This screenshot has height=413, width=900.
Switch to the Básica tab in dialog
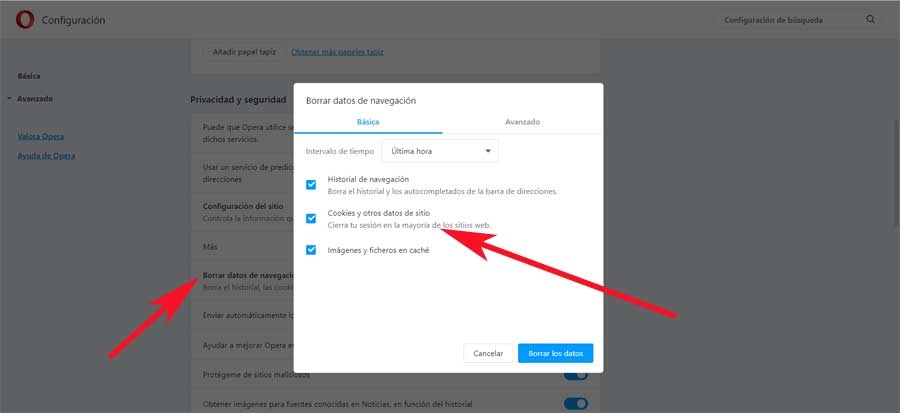pyautogui.click(x=368, y=122)
